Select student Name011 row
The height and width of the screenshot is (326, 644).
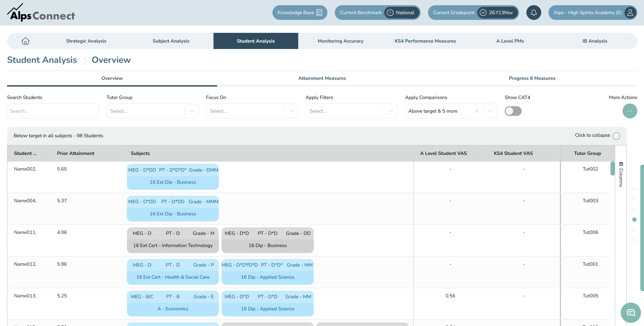pyautogui.click(x=309, y=240)
